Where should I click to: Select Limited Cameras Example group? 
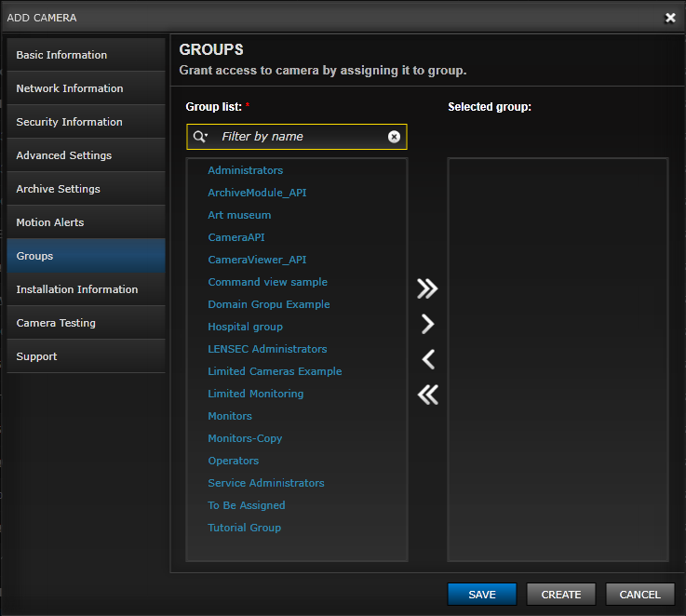pyautogui.click(x=275, y=371)
